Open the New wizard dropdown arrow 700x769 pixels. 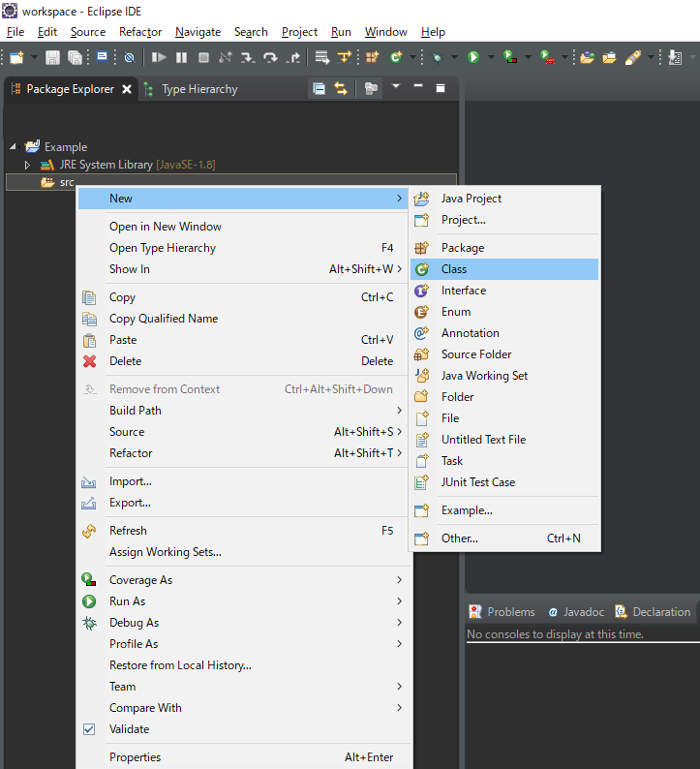34,57
